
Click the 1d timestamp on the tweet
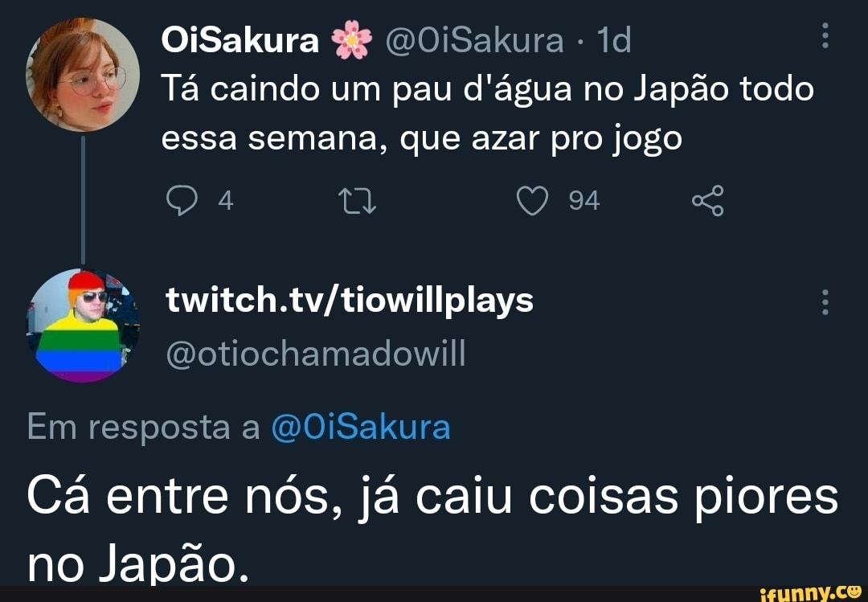pyautogui.click(x=614, y=38)
